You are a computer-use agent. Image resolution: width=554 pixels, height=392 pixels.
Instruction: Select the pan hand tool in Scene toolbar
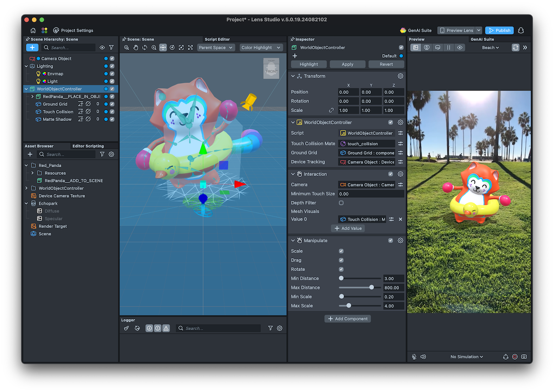pyautogui.click(x=136, y=48)
